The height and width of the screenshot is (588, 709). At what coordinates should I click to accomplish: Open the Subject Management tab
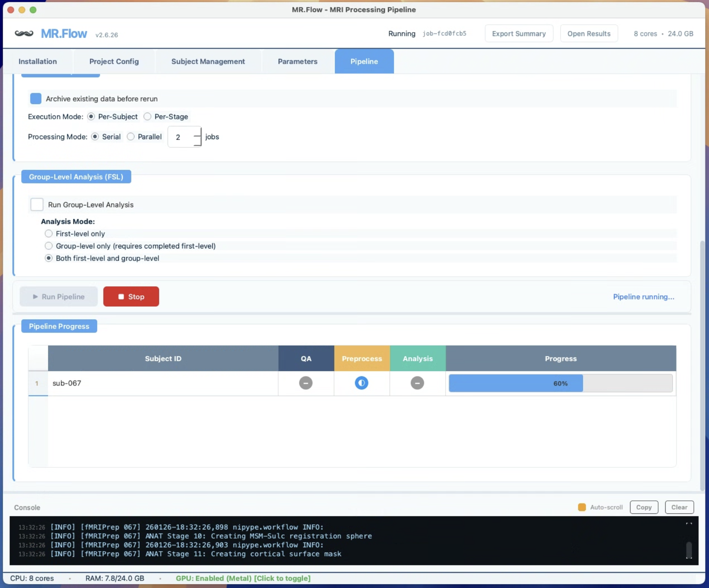pyautogui.click(x=208, y=61)
